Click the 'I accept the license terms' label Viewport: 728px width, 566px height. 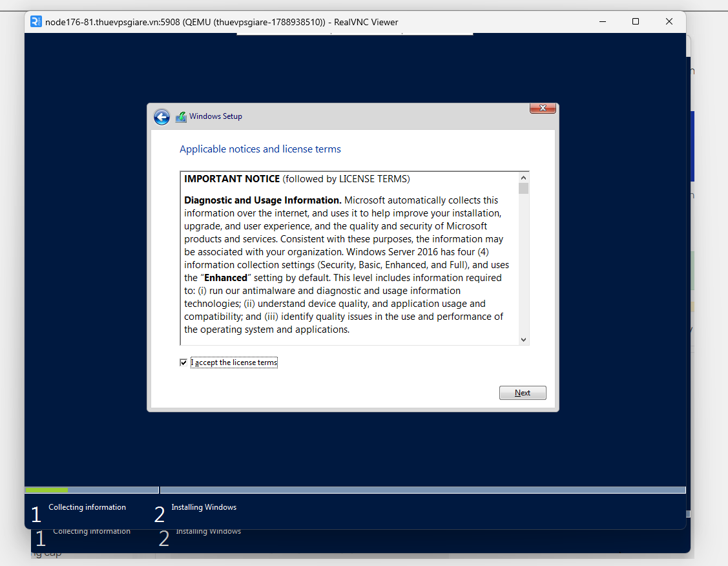point(234,362)
